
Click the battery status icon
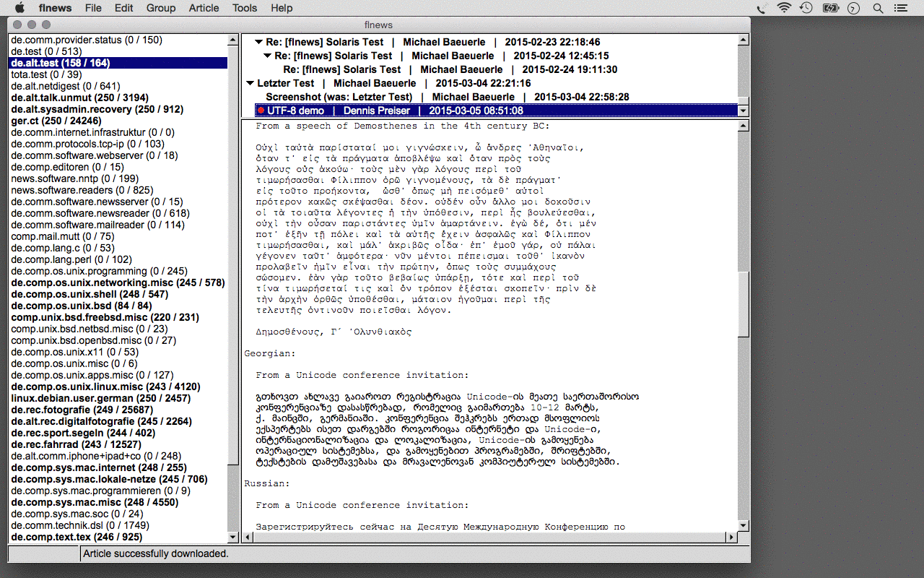tap(830, 8)
